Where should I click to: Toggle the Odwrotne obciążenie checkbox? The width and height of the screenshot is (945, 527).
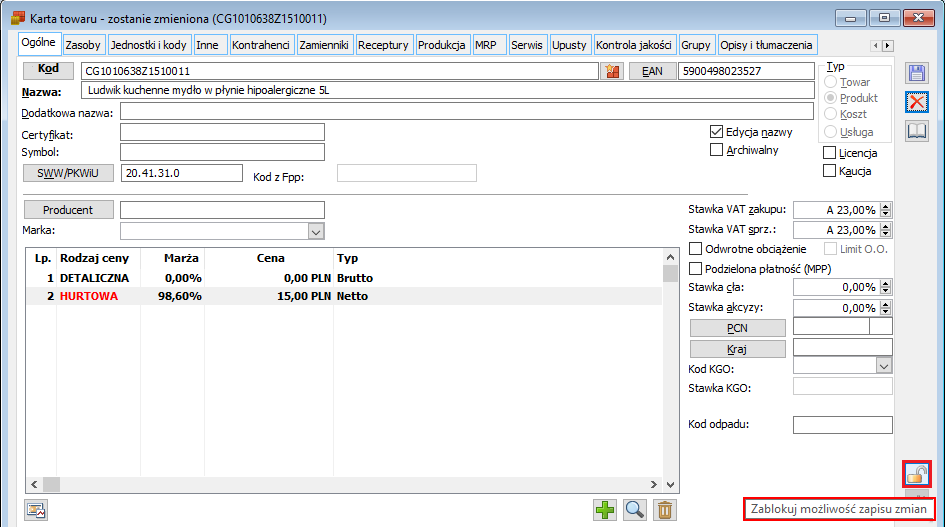[695, 248]
